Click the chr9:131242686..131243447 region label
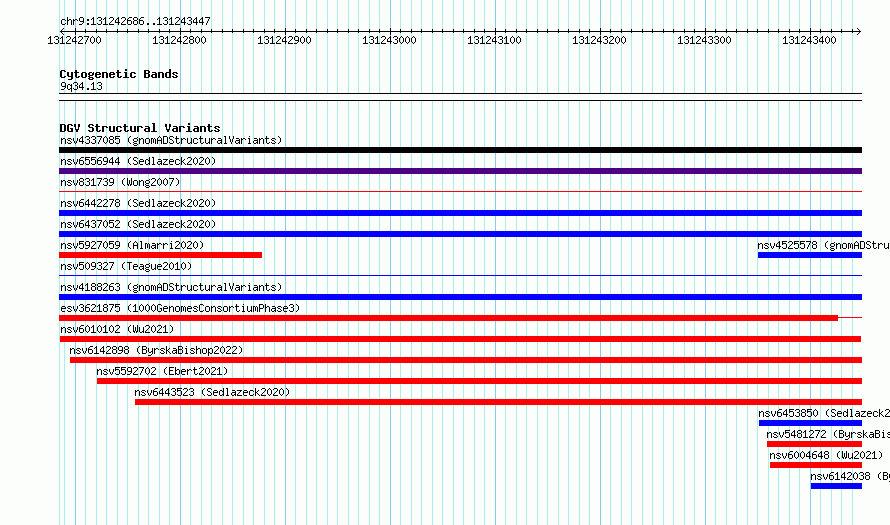890x525 pixels. point(135,21)
